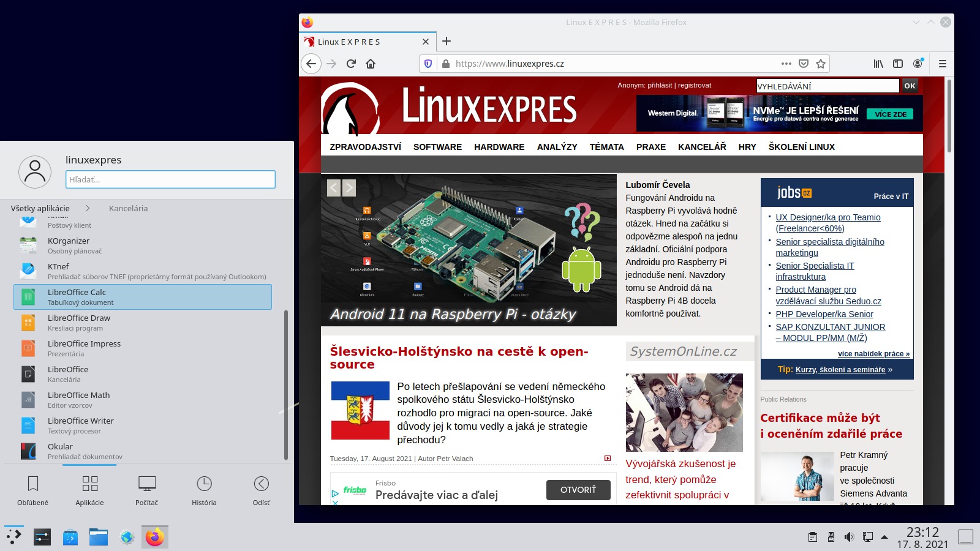980x551 pixels.
Task: Launch LibreOffice Impress
Action: (x=142, y=348)
